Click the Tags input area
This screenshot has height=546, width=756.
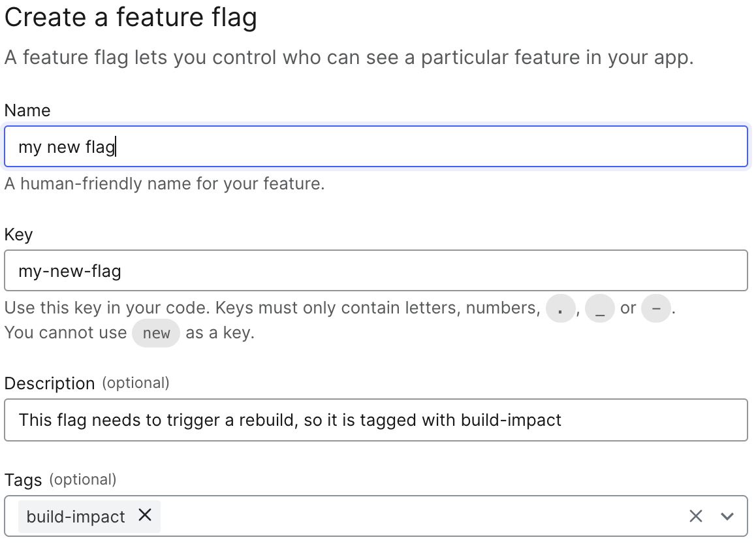pyautogui.click(x=392, y=516)
